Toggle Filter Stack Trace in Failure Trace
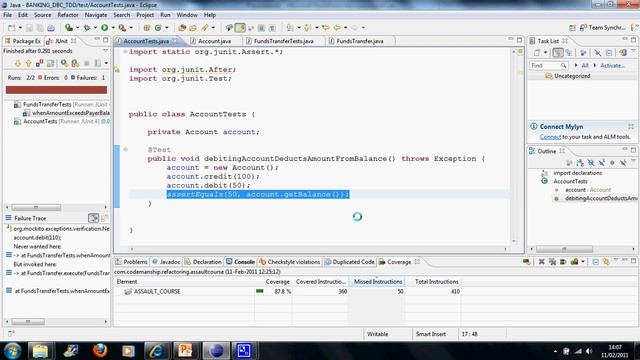 (x=93, y=218)
